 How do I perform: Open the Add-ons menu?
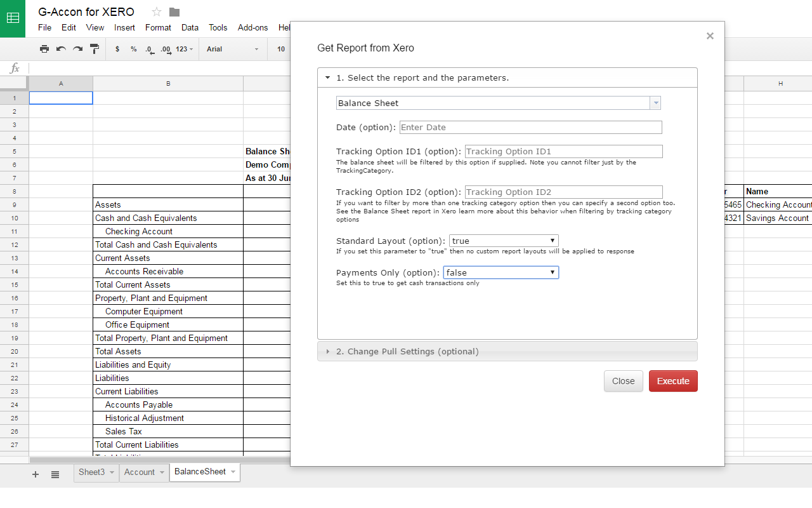pyautogui.click(x=252, y=27)
